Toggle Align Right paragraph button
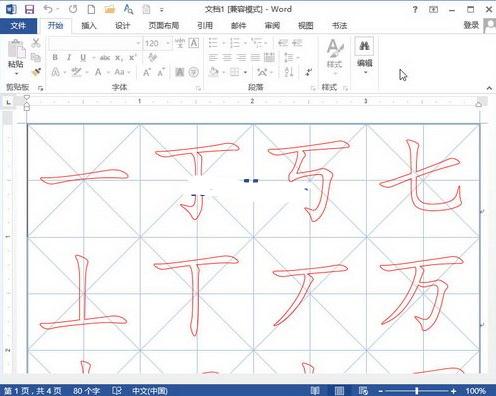 (x=241, y=57)
